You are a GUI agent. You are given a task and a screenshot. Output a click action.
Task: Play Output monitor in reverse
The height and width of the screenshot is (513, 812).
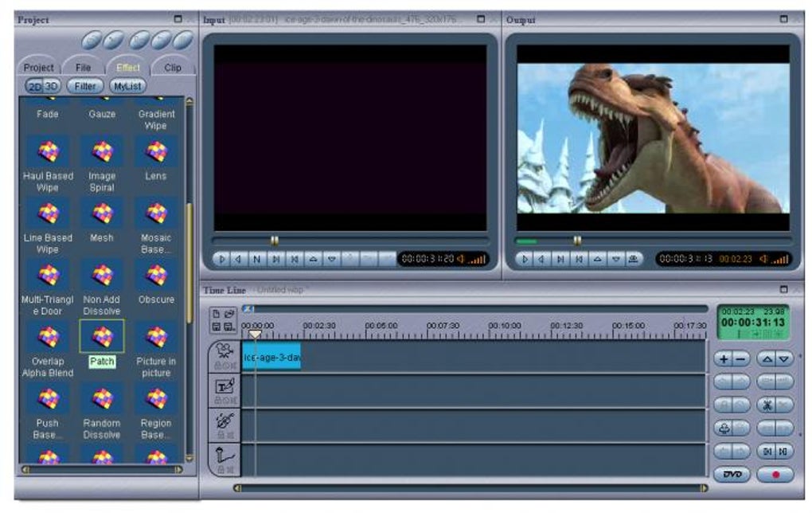click(541, 259)
